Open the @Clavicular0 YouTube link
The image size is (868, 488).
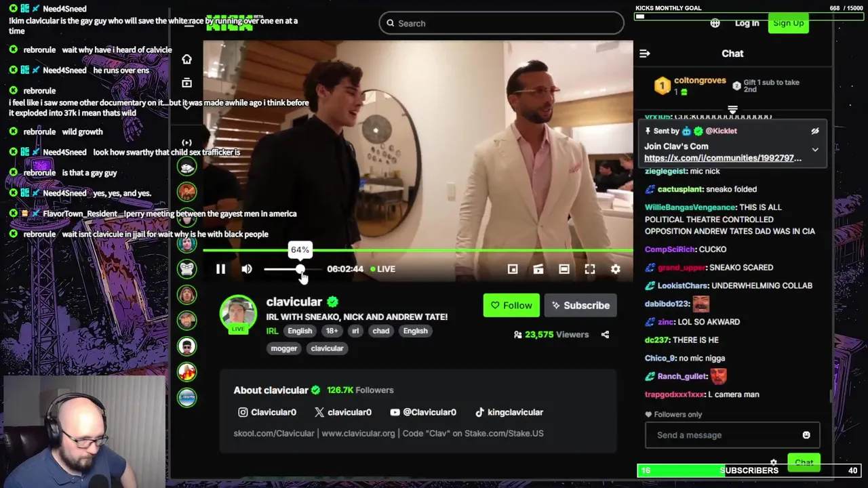point(423,412)
